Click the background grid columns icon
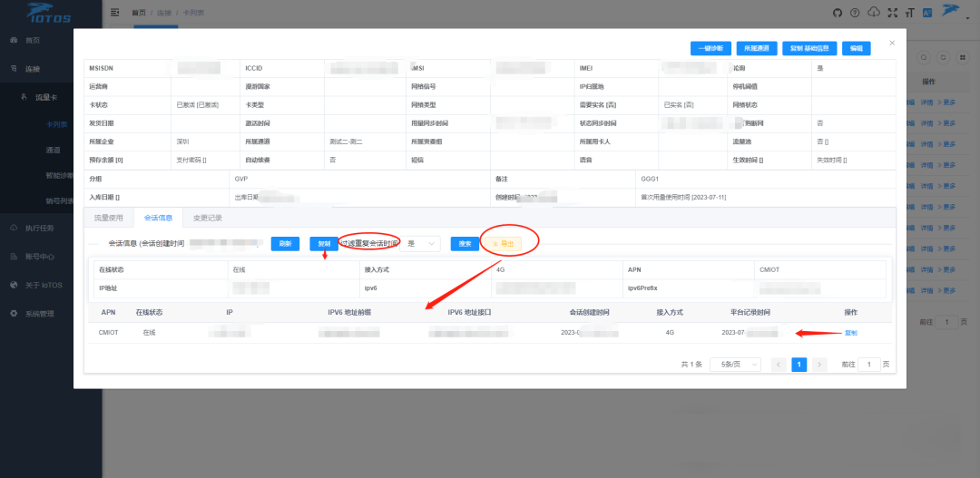 (961, 57)
